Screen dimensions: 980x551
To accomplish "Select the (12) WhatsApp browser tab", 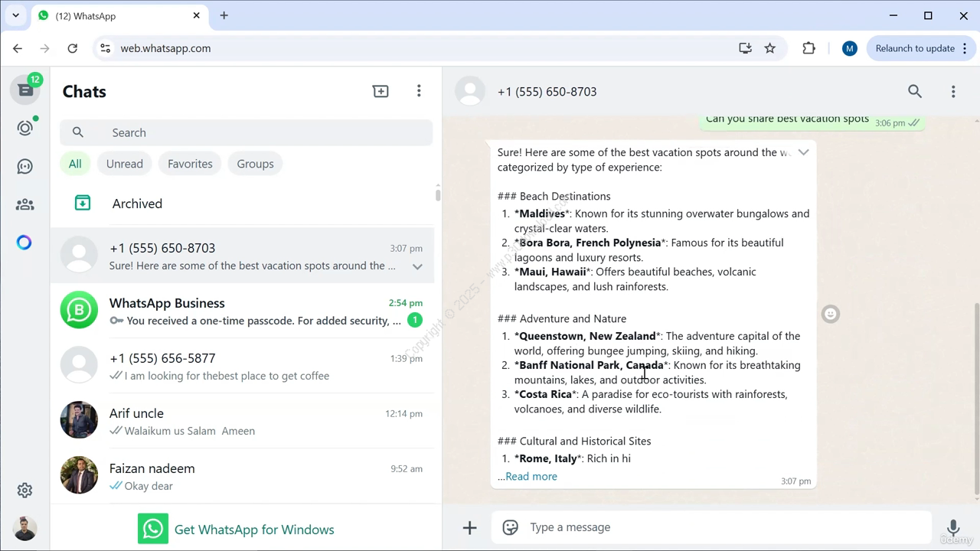I will click(x=119, y=15).
